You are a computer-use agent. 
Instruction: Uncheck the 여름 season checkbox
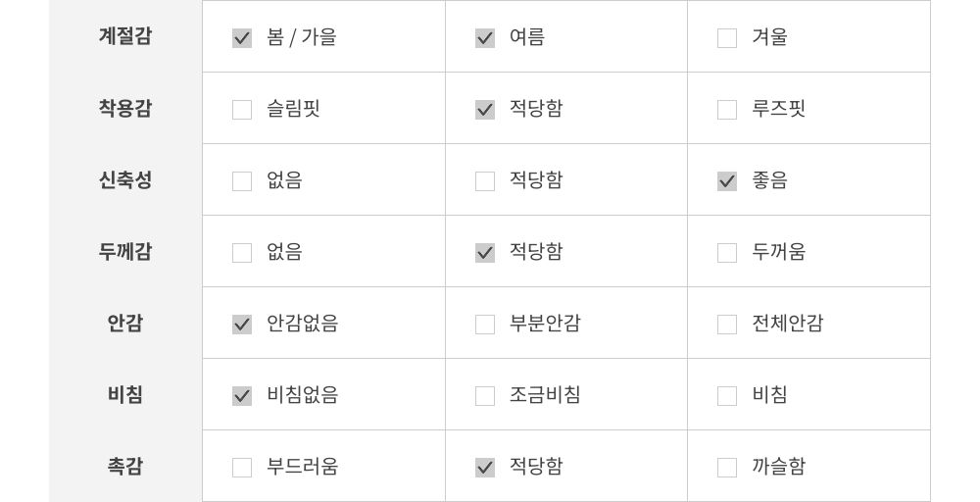[x=485, y=38]
